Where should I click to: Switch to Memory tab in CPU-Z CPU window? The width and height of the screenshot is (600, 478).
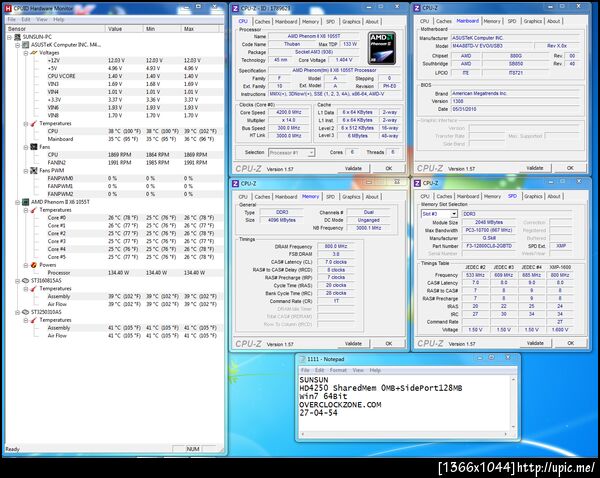310,21
